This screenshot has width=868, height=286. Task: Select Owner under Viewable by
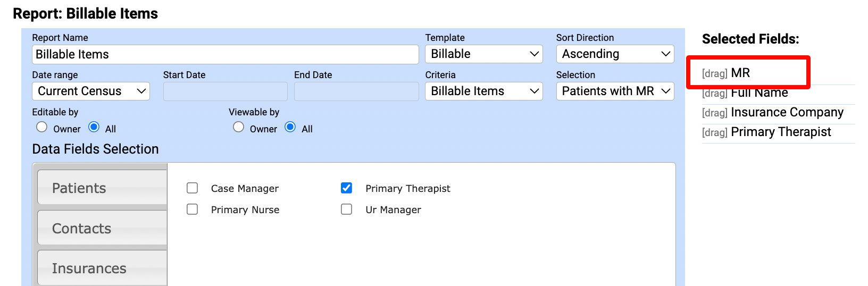click(x=239, y=127)
